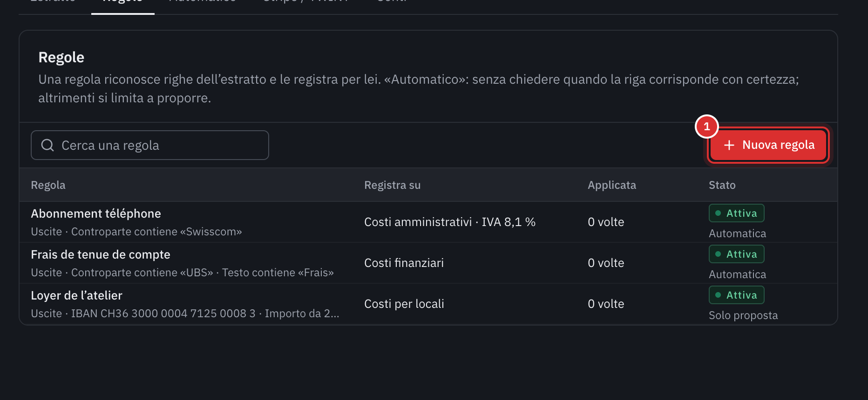Click 'Automatica' under the Frais de tenue status
The width and height of the screenshot is (868, 400).
tap(737, 274)
